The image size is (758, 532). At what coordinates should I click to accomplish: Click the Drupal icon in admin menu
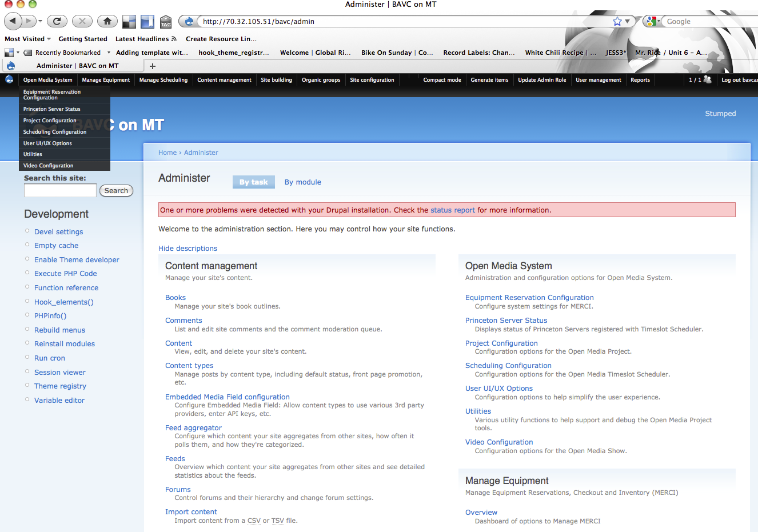(9, 79)
